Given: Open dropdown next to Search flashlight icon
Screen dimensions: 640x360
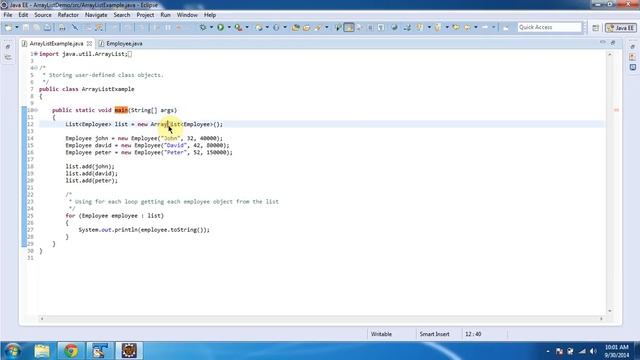Looking at the screenshot, I should pyautogui.click(x=327, y=27).
